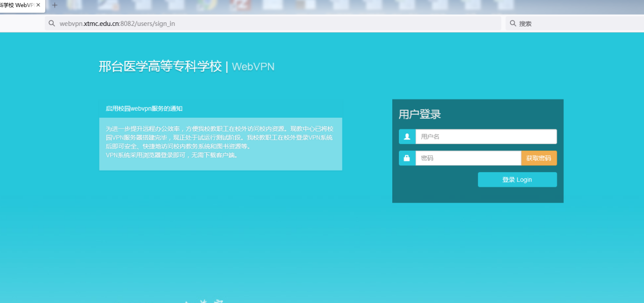Click the magnifier icon in the 搜索 search box
The image size is (644, 303).
coord(513,23)
